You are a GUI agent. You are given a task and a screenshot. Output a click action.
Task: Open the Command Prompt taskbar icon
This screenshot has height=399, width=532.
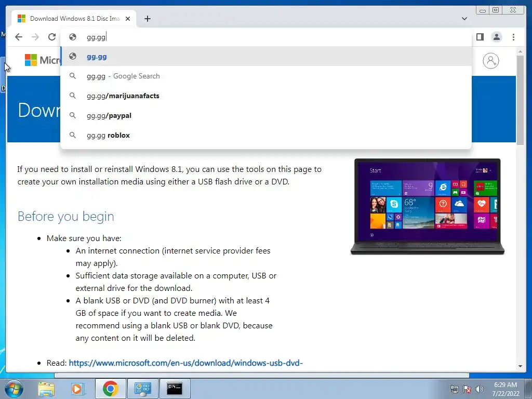175,389
